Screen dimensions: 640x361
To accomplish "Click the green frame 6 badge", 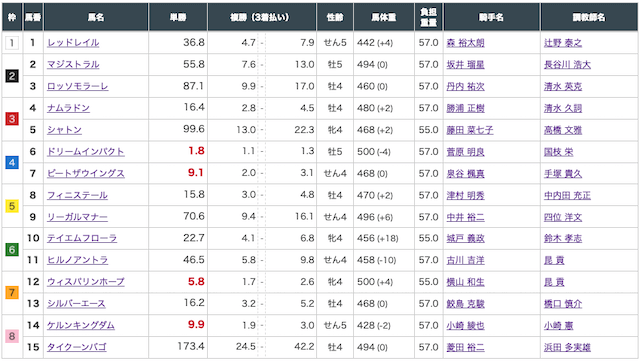I will pos(12,249).
